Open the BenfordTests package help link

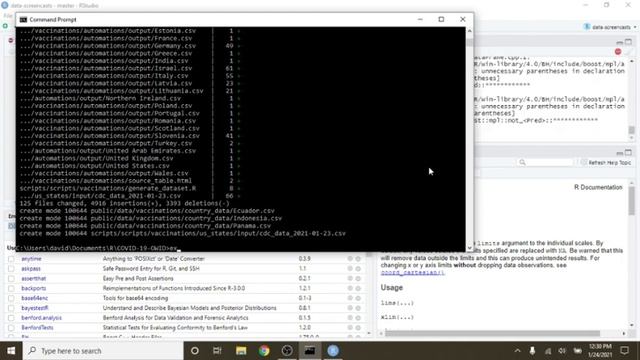click(x=37, y=327)
